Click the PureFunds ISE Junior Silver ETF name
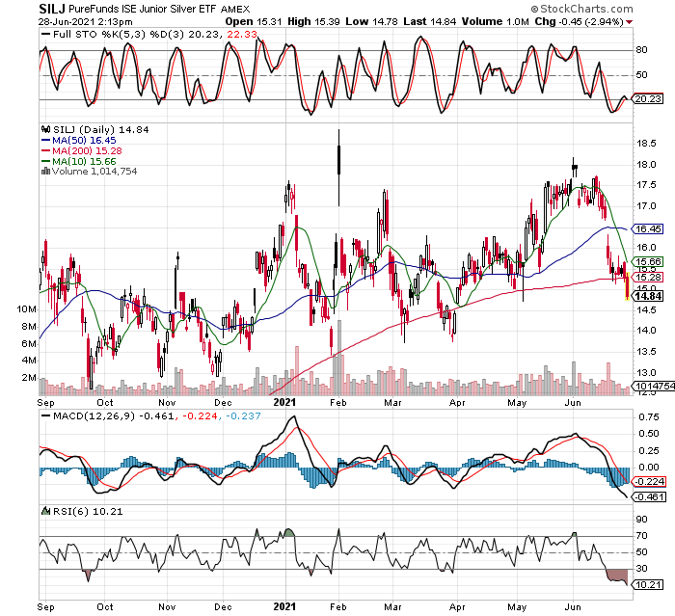Viewport: 675px width, 616px height. (142, 9)
